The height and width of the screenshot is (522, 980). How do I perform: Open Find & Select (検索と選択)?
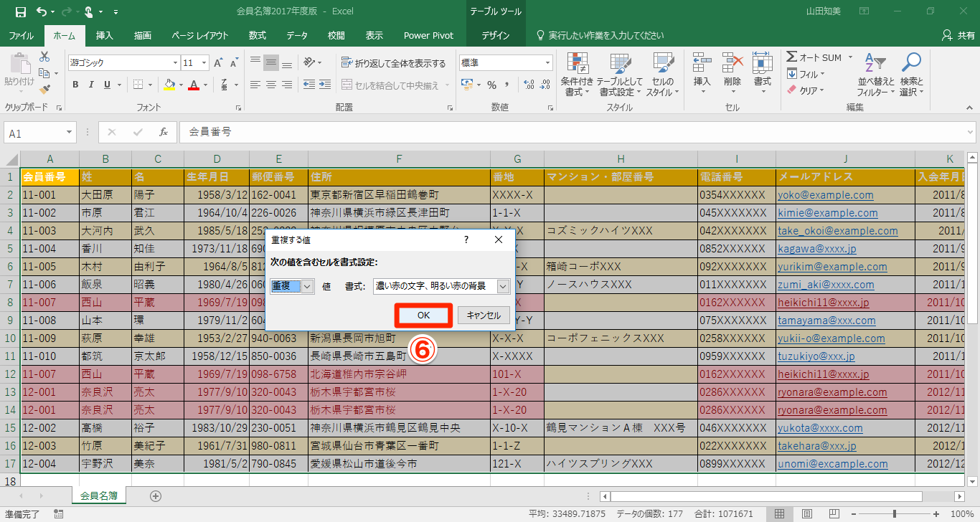pyautogui.click(x=911, y=75)
